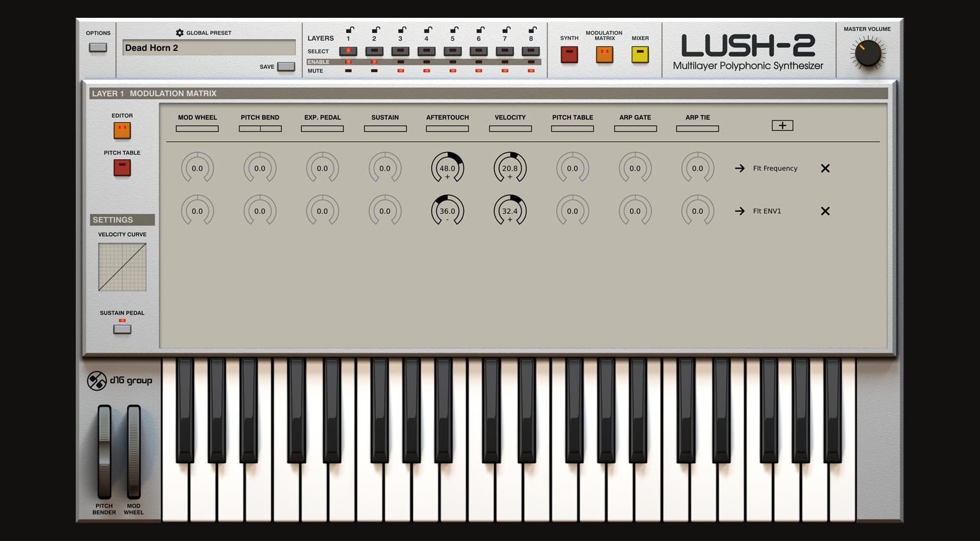Click the lock icon above layer 8

533,29
